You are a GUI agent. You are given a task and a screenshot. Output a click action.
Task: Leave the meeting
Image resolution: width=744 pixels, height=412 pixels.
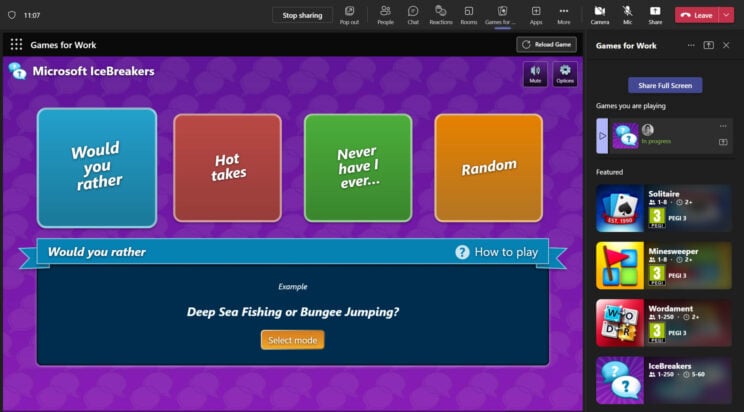(697, 15)
